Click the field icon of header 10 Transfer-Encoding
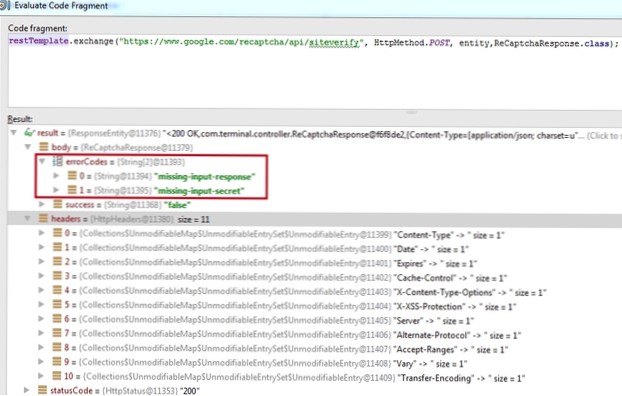Viewport: 622px width, 396px height. (58, 376)
